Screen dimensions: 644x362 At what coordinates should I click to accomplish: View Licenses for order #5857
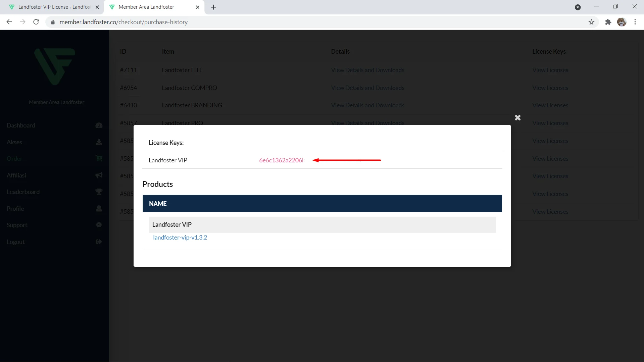click(550, 123)
